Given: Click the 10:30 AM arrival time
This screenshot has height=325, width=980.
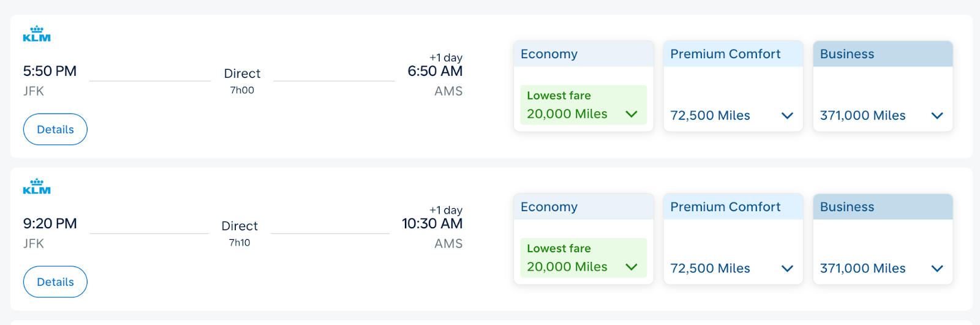Looking at the screenshot, I should pos(432,223).
